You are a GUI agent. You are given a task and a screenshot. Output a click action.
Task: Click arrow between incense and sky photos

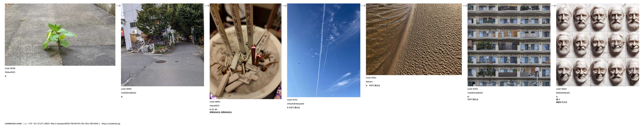(x=284, y=6)
